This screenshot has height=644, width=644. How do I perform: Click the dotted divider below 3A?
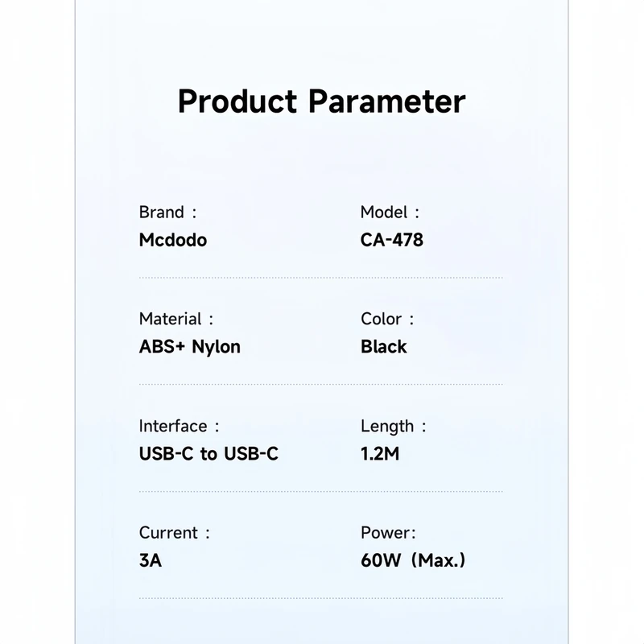pyautogui.click(x=320, y=598)
